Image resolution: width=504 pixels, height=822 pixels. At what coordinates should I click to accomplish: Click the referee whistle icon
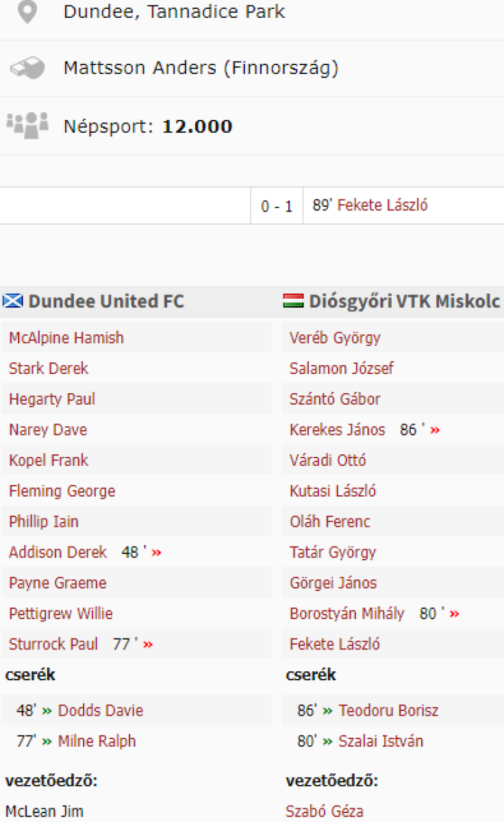[27, 68]
